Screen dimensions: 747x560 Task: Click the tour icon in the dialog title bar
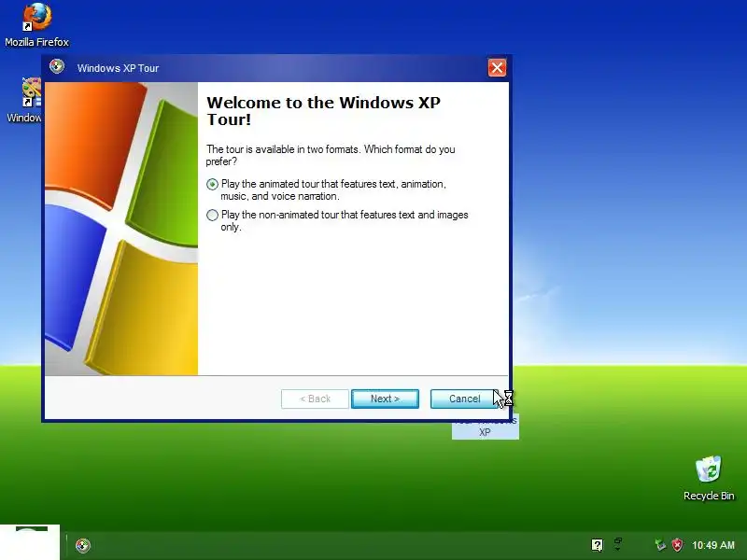click(57, 66)
